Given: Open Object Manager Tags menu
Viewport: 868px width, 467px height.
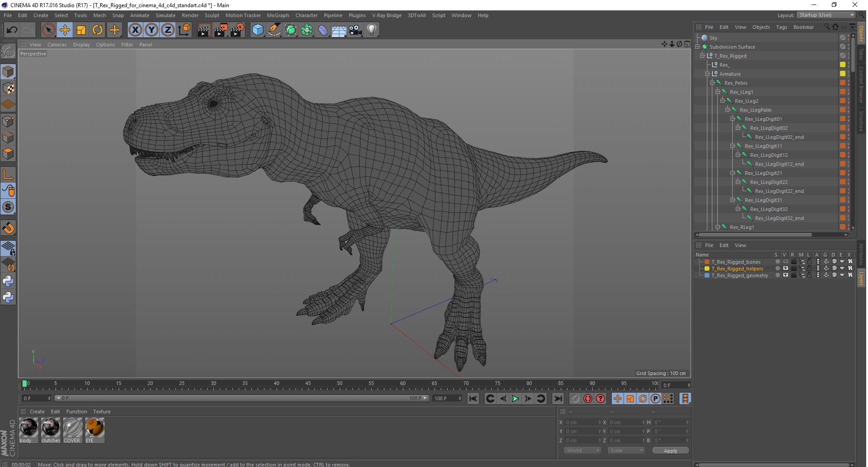Looking at the screenshot, I should [x=781, y=27].
